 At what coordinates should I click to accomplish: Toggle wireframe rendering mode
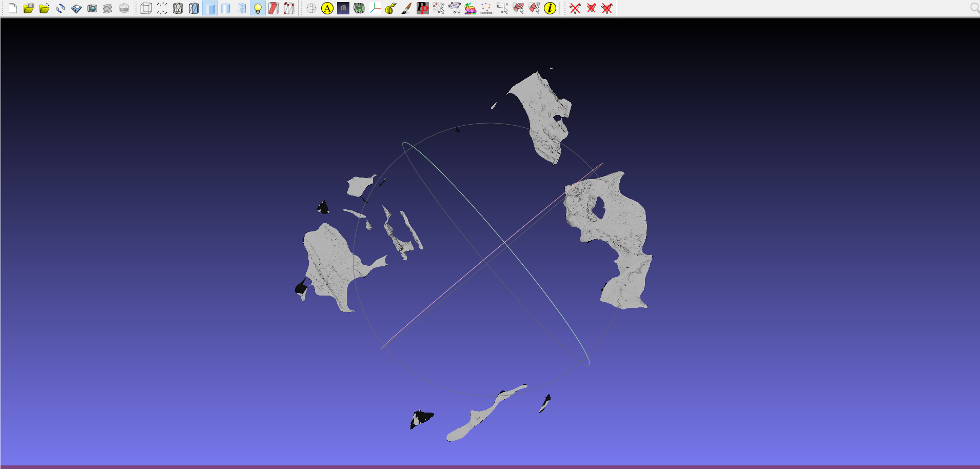coord(178,9)
